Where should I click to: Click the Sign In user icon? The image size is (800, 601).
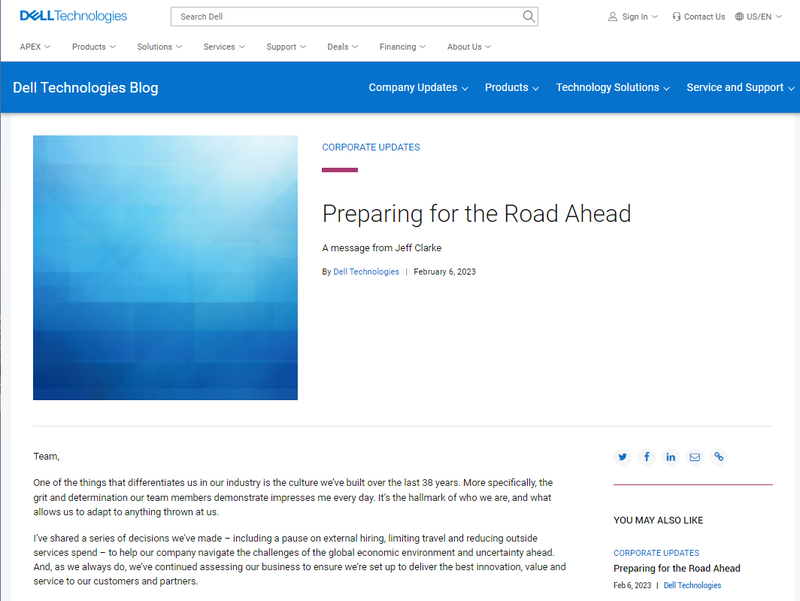(x=612, y=17)
